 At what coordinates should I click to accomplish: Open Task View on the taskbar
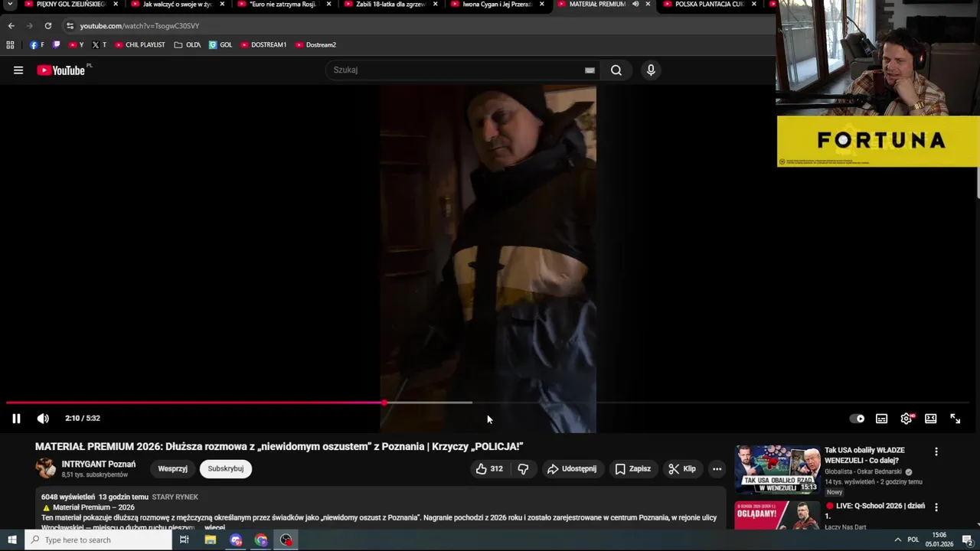point(185,540)
